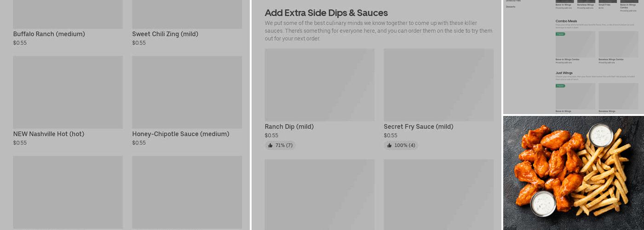Click the 100% (4) rating text
The height and width of the screenshot is (230, 644).
coord(405,145)
